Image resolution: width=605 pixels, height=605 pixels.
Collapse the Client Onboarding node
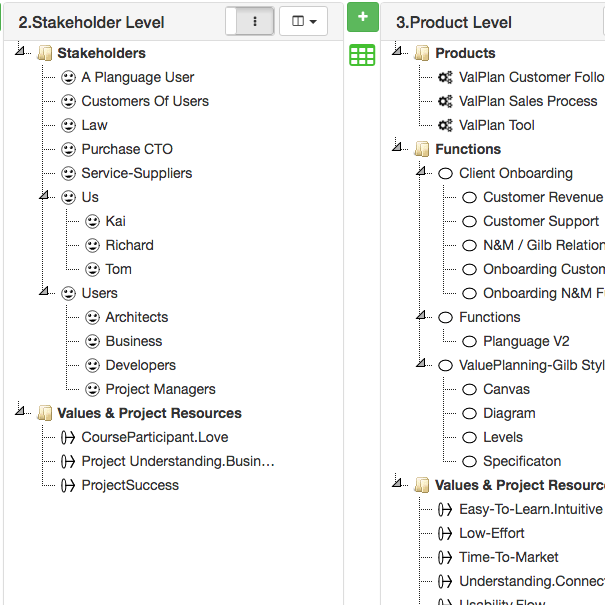click(x=421, y=171)
